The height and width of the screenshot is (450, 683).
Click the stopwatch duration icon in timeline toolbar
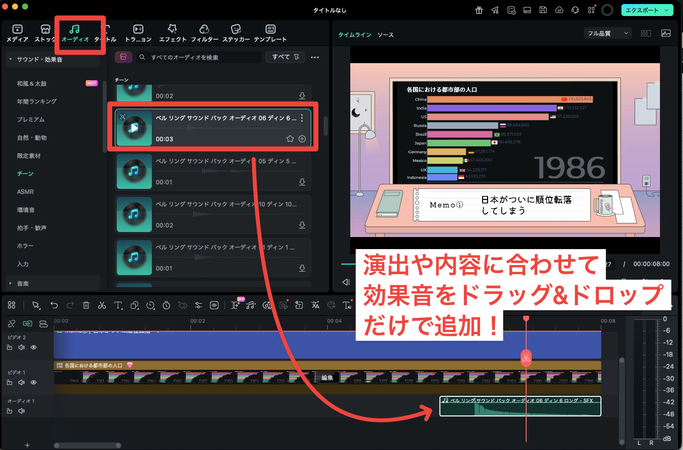click(166, 305)
